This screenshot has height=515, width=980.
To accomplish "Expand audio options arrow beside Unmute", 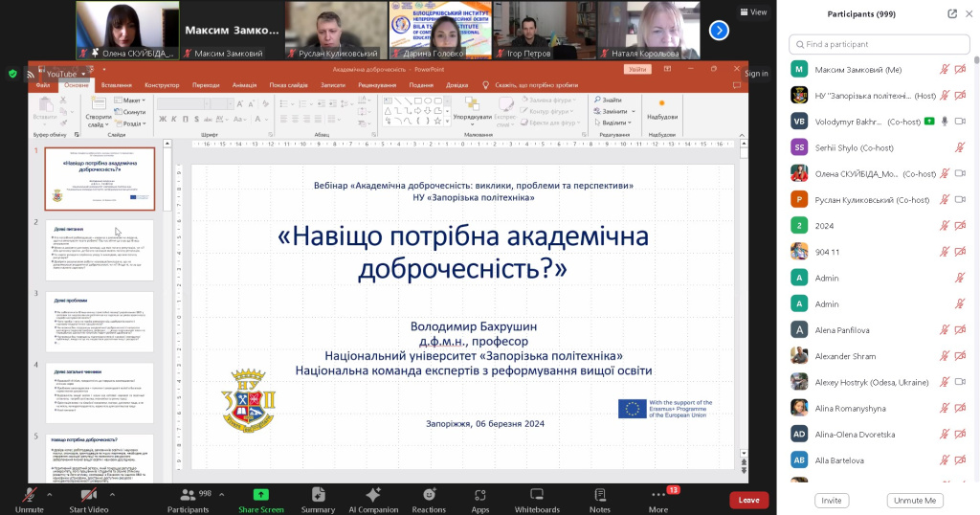I will 50,494.
